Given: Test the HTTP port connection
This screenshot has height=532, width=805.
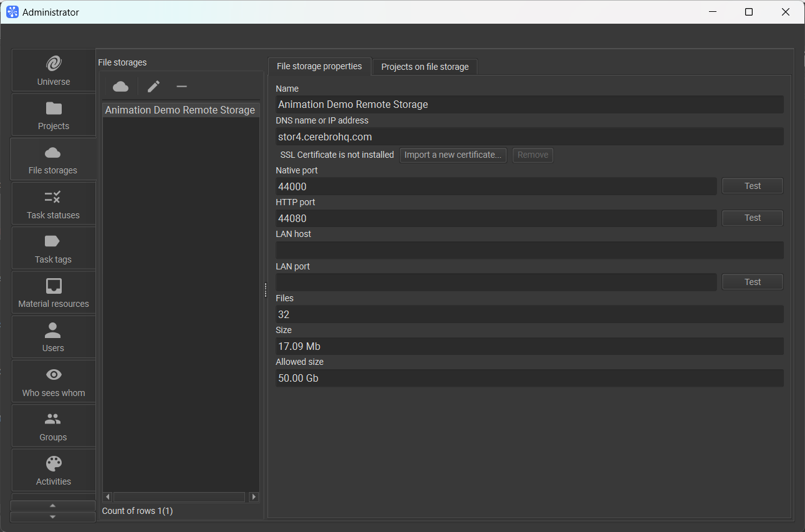Looking at the screenshot, I should point(753,218).
